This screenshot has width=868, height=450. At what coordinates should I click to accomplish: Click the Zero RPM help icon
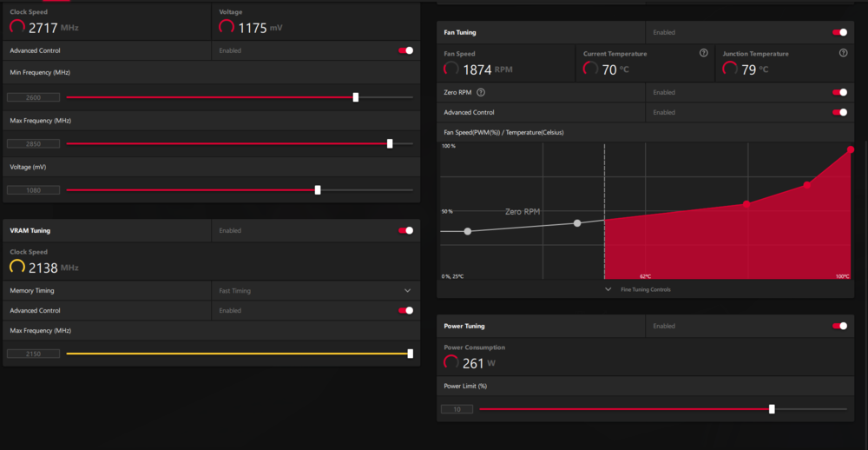coord(481,93)
